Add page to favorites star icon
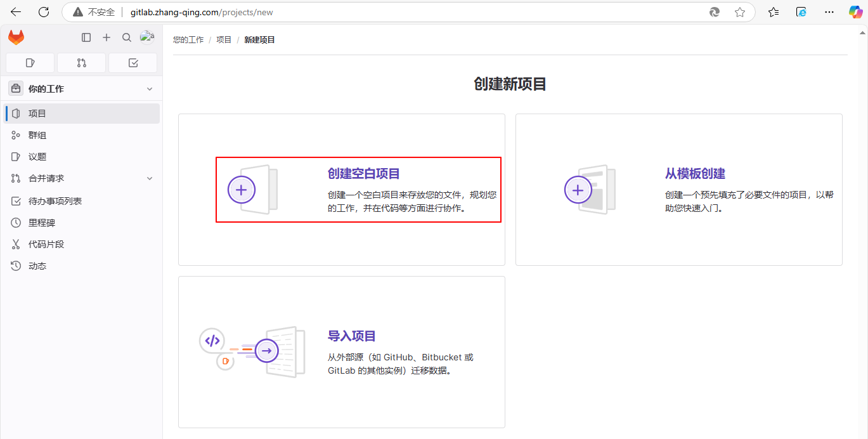 739,12
